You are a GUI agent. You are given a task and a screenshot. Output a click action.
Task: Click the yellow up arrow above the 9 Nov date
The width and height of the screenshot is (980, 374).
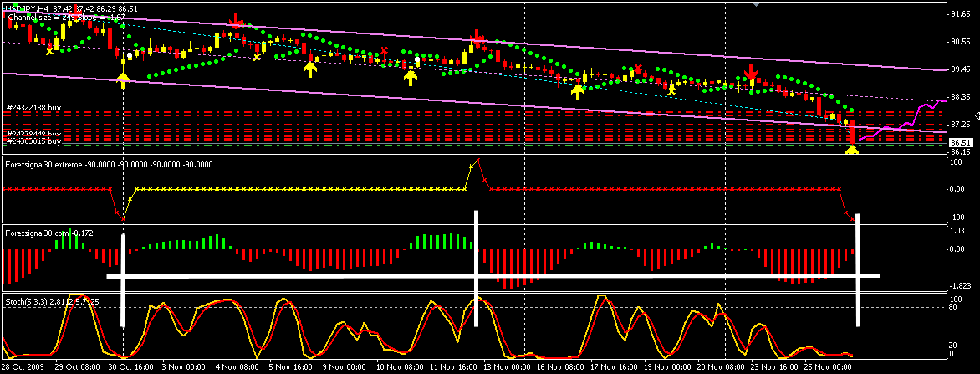pyautogui.click(x=310, y=69)
